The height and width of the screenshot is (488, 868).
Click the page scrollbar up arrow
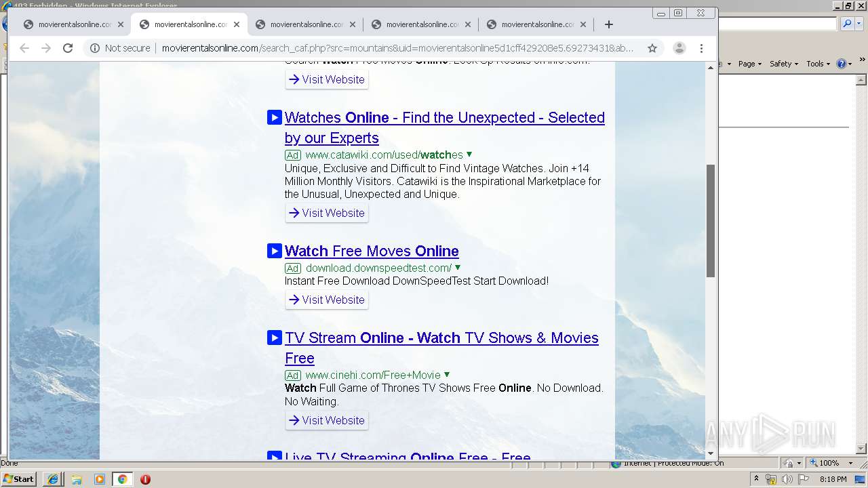tap(711, 68)
